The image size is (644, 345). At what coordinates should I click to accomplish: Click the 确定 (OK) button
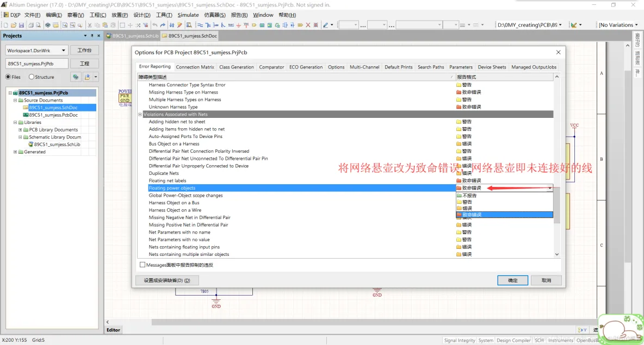(x=512, y=280)
